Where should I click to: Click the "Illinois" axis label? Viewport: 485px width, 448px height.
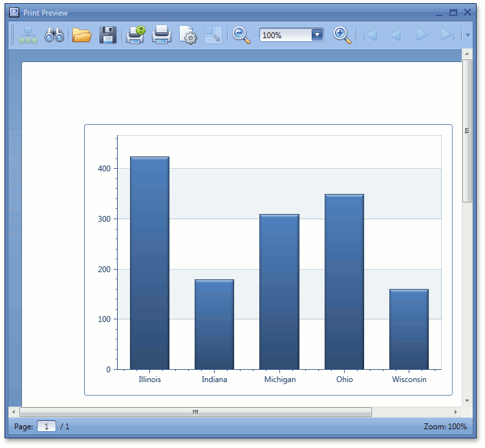tap(150, 379)
